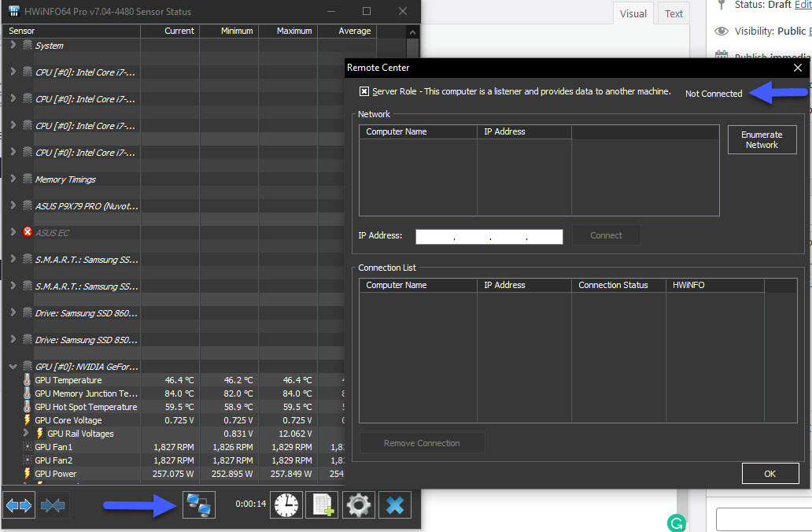Open sensor settings gear icon
The width and height of the screenshot is (812, 532).
coord(358,504)
